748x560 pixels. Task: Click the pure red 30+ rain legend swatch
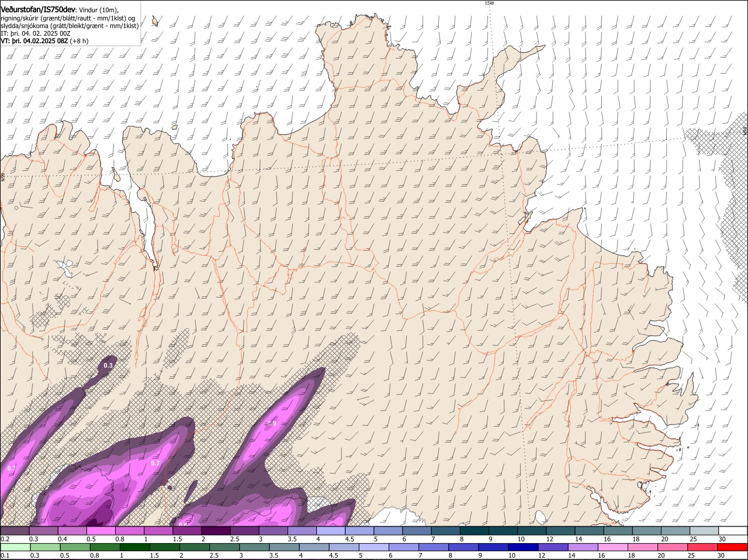[x=733, y=548]
